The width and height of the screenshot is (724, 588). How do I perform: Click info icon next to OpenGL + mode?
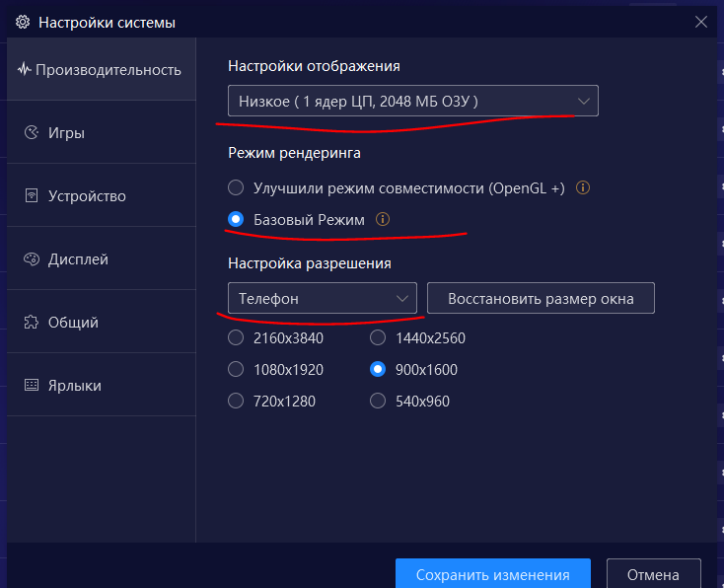tap(583, 188)
